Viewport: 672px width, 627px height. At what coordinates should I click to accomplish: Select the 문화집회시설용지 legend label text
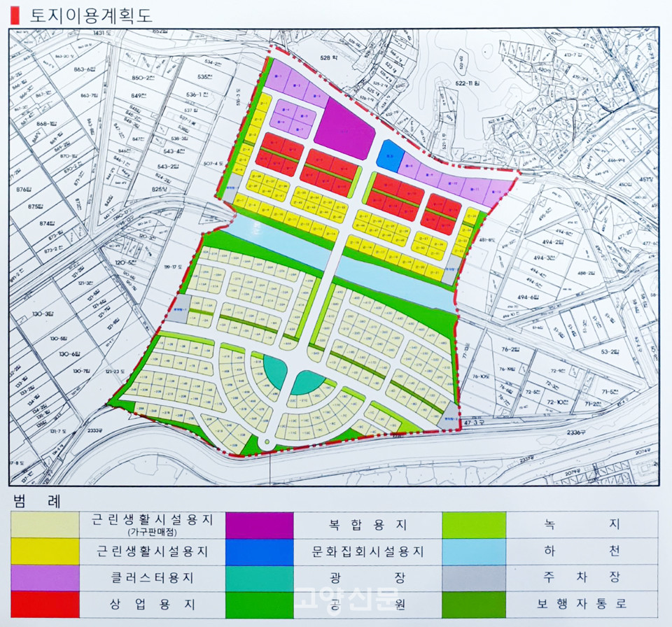(367, 551)
